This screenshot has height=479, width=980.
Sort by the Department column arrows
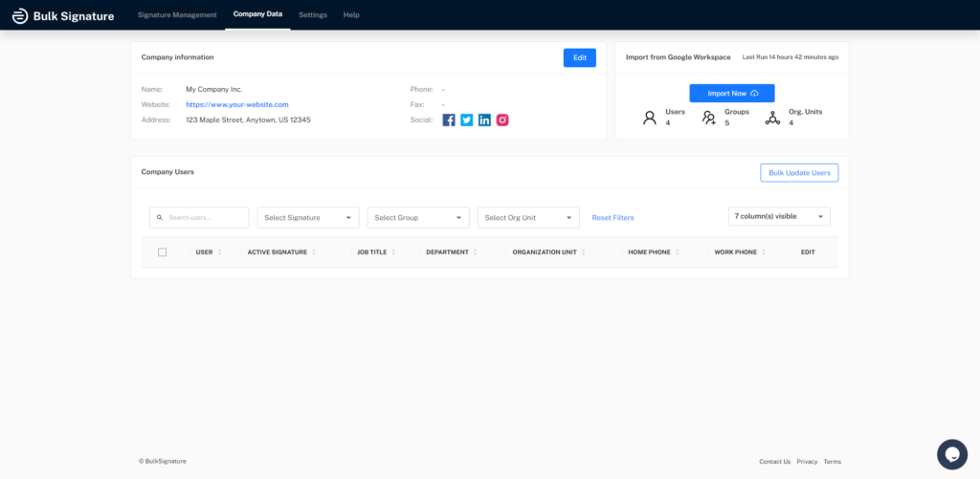click(x=476, y=252)
